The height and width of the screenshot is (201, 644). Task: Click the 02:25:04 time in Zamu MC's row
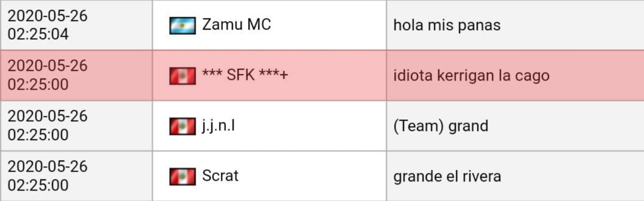click(x=38, y=35)
